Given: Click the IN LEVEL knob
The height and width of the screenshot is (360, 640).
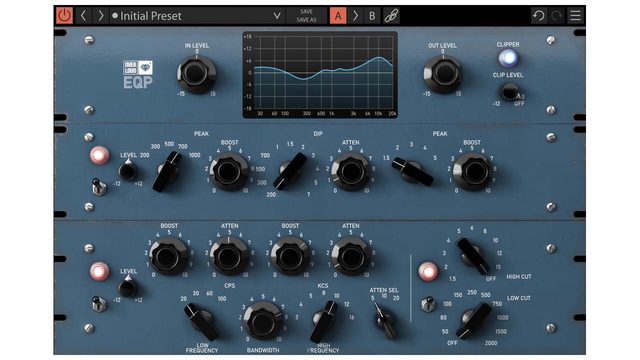Looking at the screenshot, I should (x=196, y=74).
